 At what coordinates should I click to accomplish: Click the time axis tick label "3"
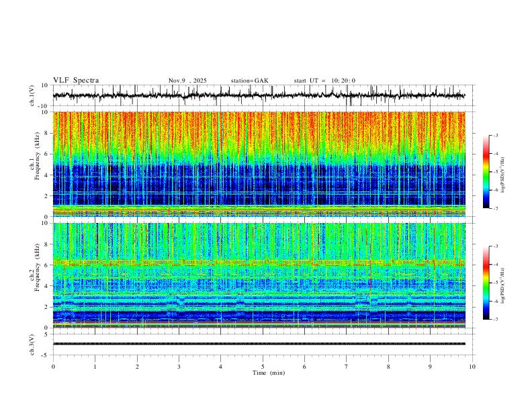coord(179,367)
